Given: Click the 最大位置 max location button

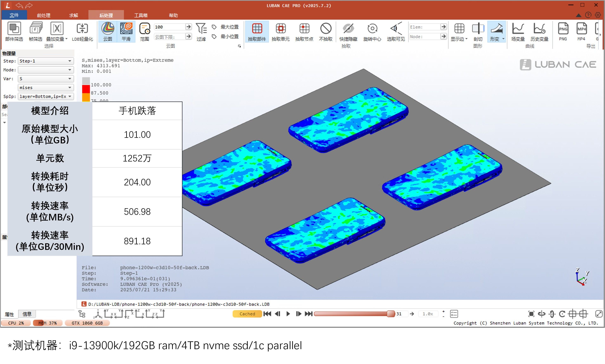Looking at the screenshot, I should click(226, 27).
